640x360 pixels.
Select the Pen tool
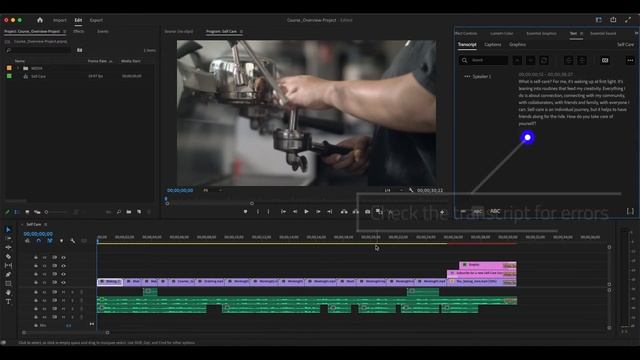pos(8,275)
